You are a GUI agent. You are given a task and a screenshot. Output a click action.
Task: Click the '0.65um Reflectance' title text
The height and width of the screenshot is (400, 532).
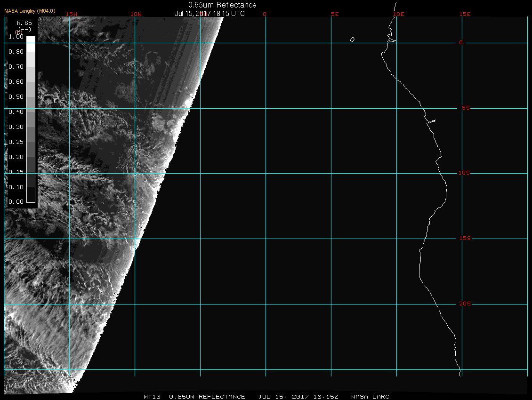[x=222, y=5]
